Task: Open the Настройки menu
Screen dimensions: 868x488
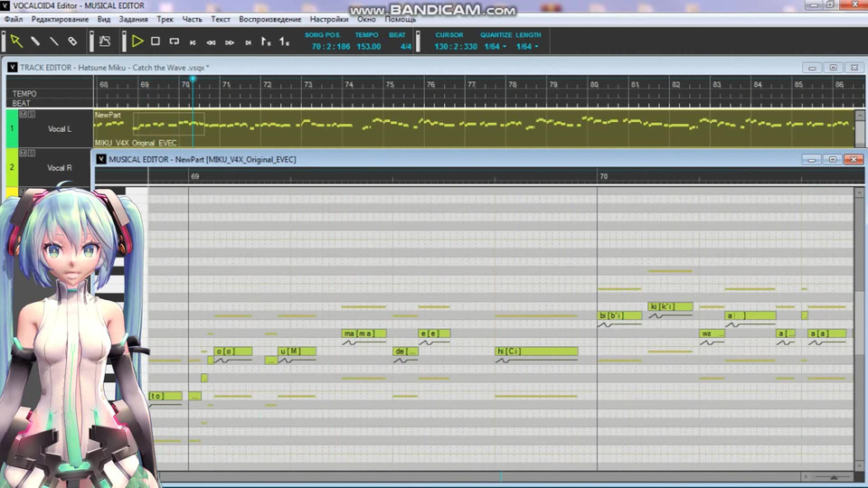Action: point(329,19)
